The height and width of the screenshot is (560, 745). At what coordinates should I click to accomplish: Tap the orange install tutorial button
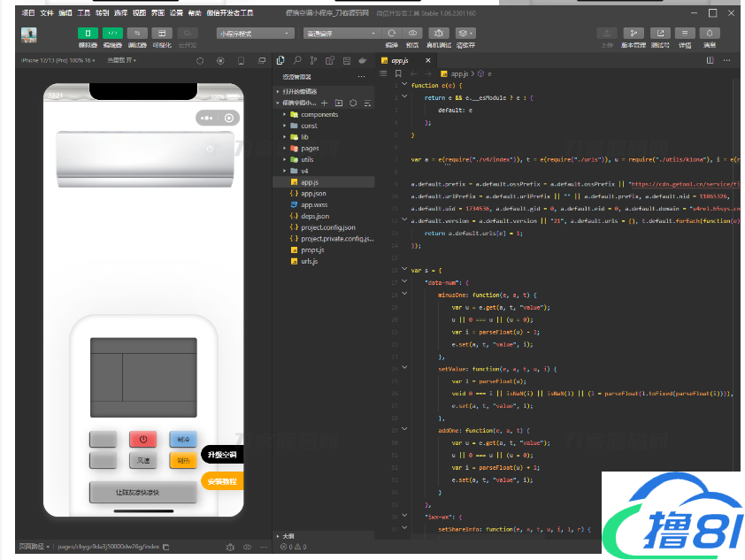[220, 481]
